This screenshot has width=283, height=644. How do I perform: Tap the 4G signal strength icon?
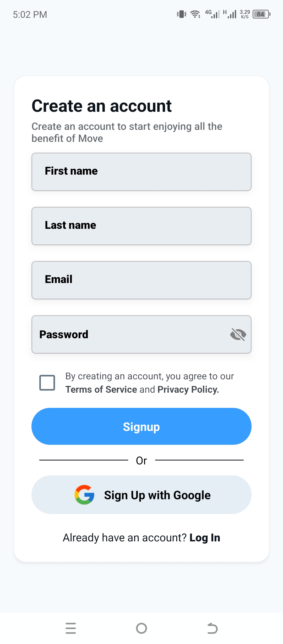pyautogui.click(x=212, y=14)
